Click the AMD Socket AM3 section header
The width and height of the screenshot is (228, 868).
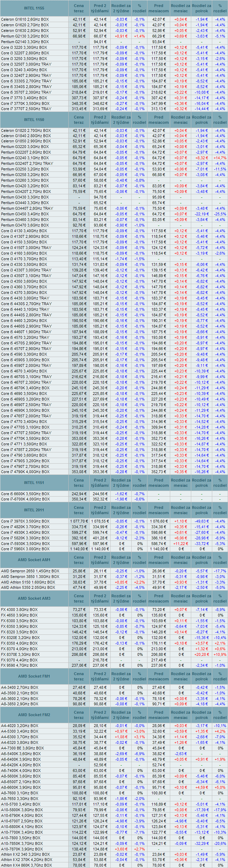tap(34, 598)
